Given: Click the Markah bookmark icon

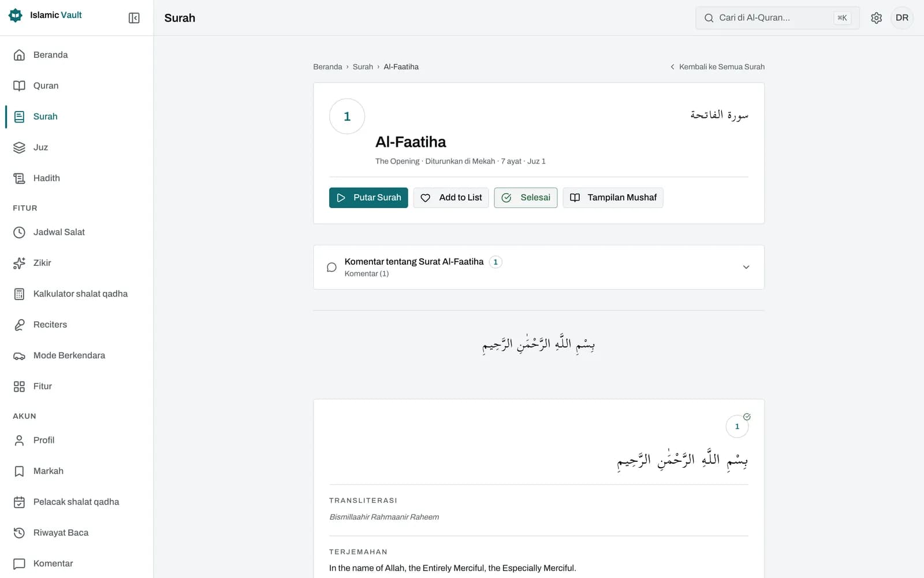Looking at the screenshot, I should coord(19,471).
